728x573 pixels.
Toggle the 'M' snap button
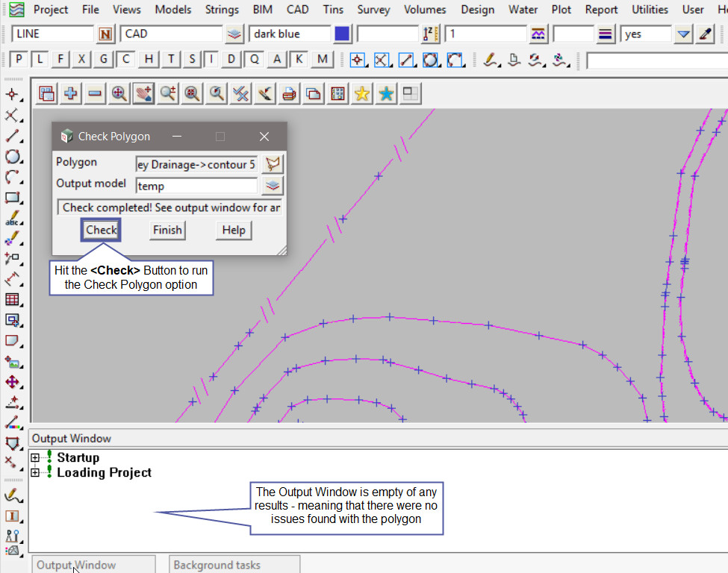(322, 60)
